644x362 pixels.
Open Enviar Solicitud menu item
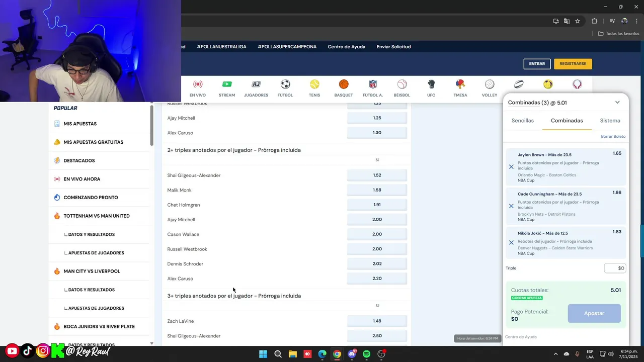(x=394, y=47)
